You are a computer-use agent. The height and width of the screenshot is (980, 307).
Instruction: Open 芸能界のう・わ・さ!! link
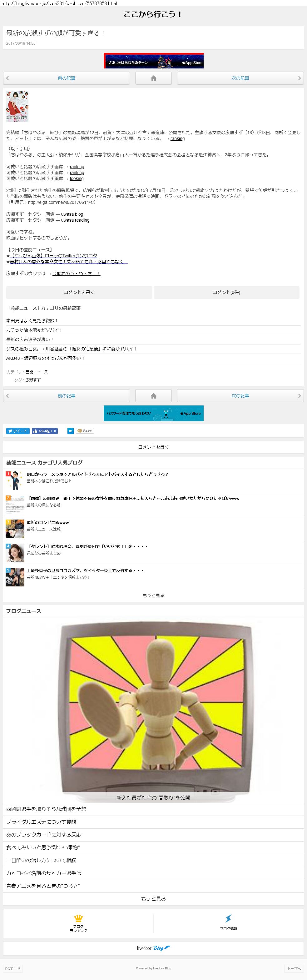pos(77,274)
